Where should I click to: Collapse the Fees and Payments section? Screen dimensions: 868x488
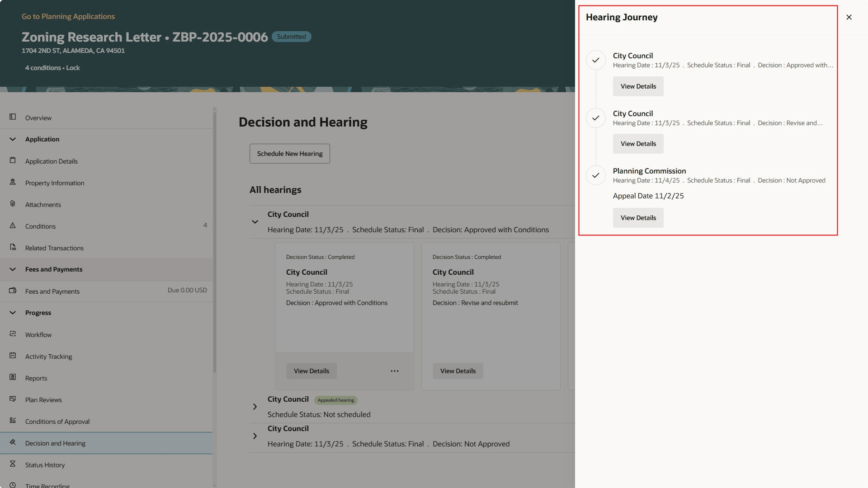[x=13, y=269]
